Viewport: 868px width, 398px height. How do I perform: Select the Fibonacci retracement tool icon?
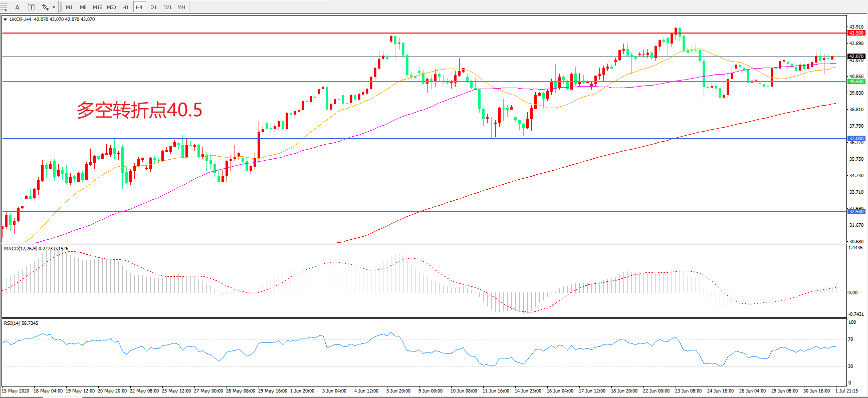point(4,7)
